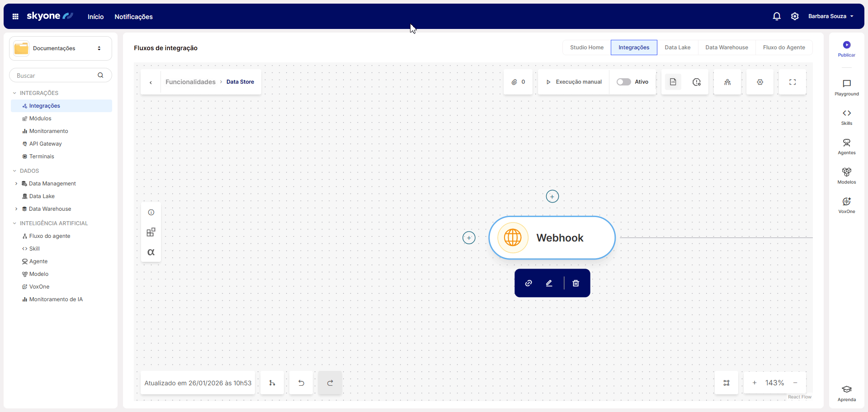The image size is (868, 412).
Task: Collapse the INTEGRAÇÕES section
Action: [14, 93]
